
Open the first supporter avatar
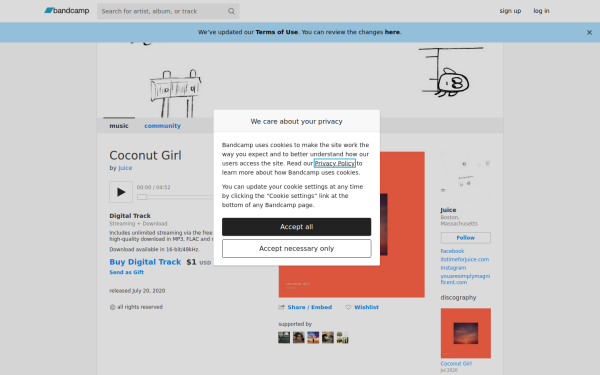pyautogui.click(x=284, y=338)
